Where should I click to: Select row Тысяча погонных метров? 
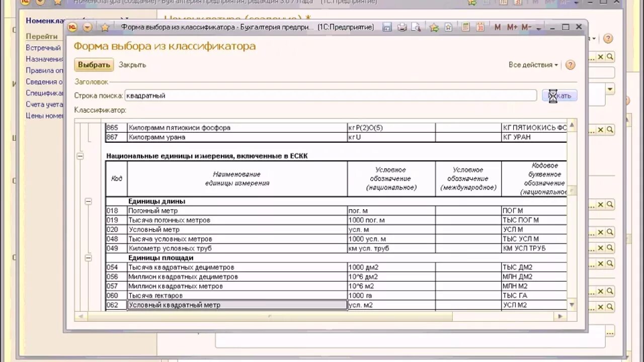tap(336, 220)
